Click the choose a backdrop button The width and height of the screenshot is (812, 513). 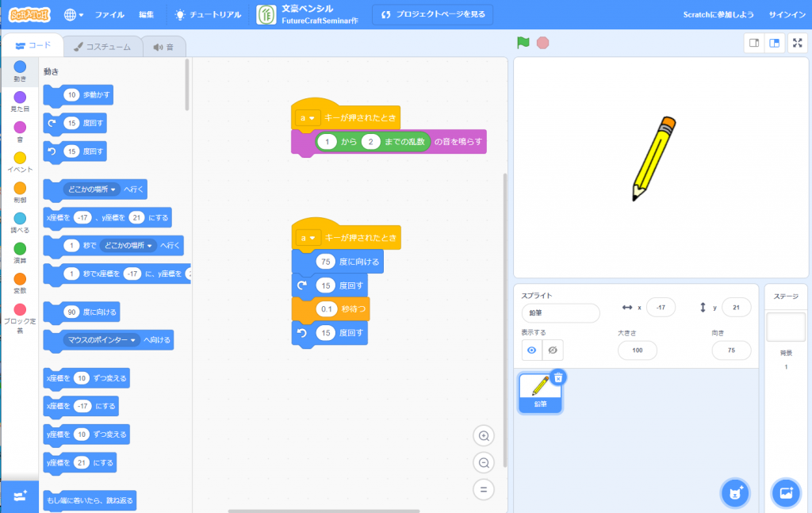point(786,492)
